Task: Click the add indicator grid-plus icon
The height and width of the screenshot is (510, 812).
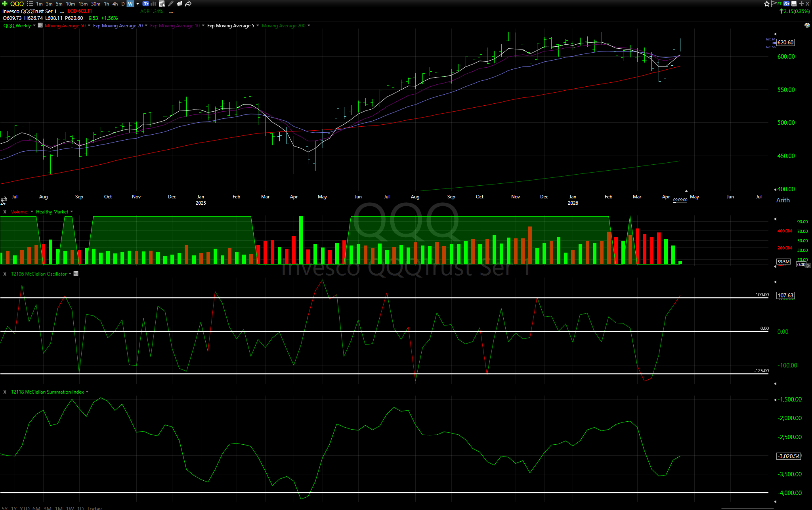Action: [x=162, y=4]
